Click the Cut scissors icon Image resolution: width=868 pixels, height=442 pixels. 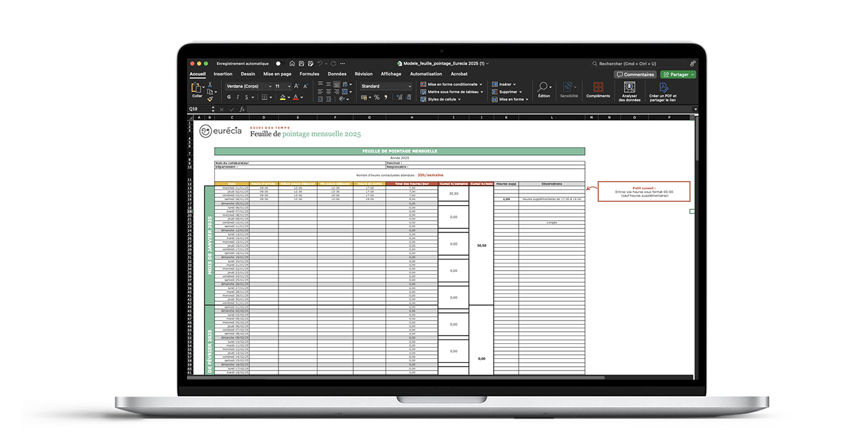[210, 84]
